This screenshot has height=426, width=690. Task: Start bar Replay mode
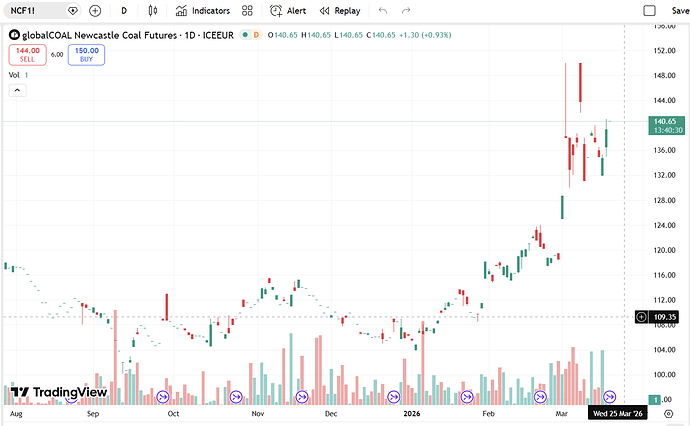click(x=340, y=11)
